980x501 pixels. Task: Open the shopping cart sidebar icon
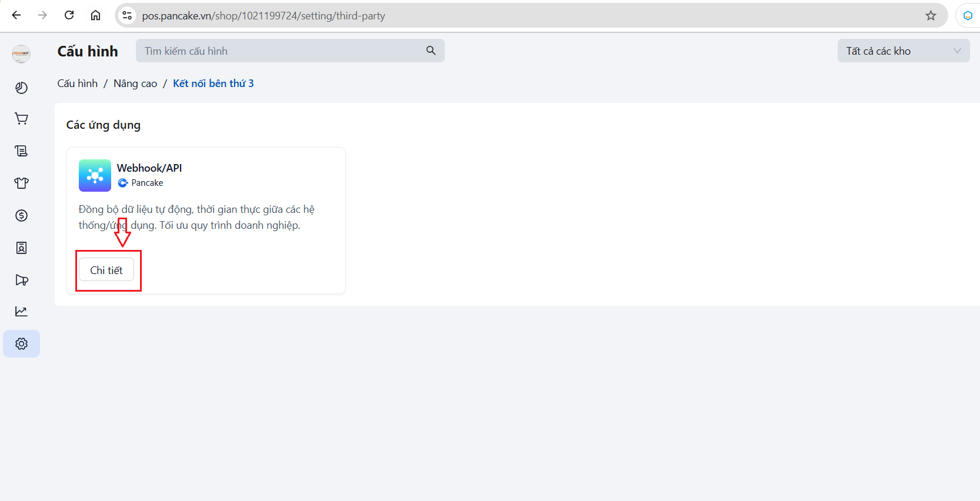21,119
